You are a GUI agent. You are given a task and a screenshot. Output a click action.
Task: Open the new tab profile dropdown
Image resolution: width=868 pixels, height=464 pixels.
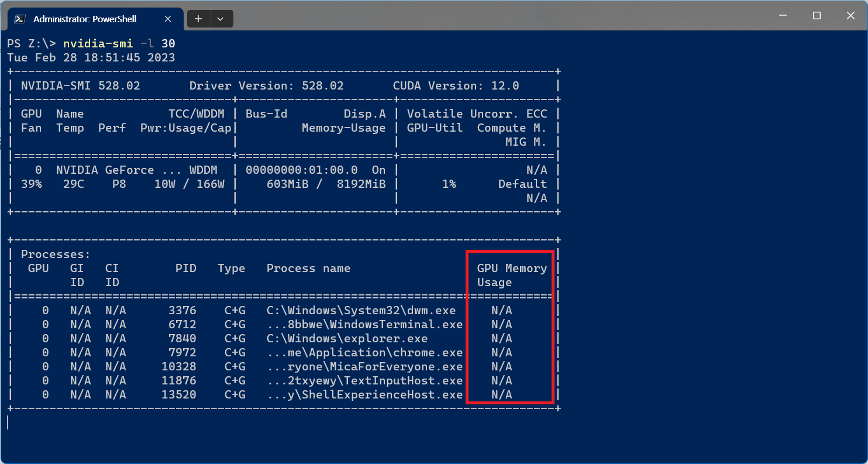click(x=221, y=19)
